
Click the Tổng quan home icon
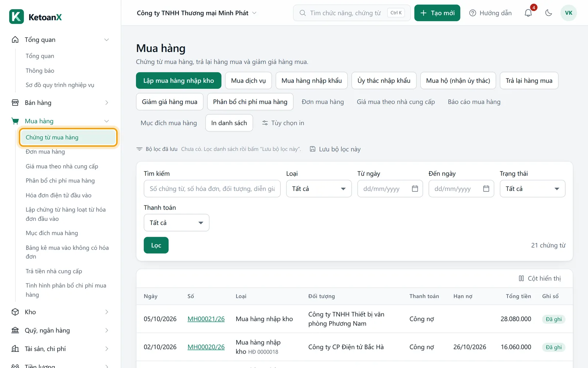click(x=15, y=39)
